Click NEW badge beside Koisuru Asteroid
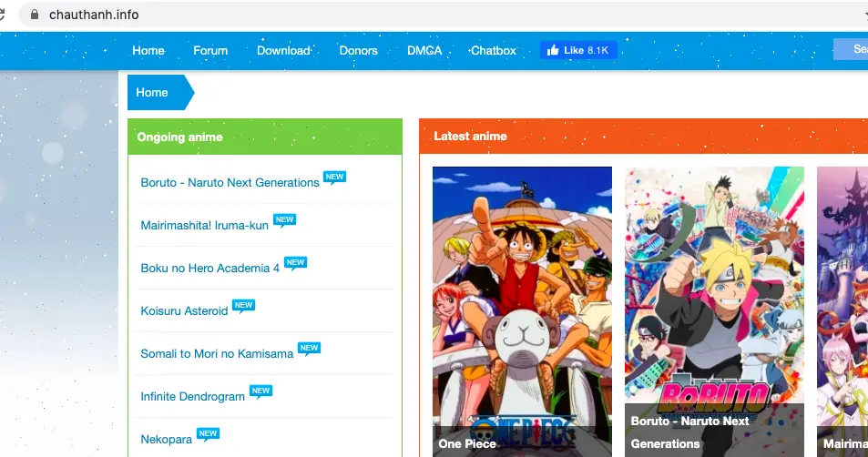The width and height of the screenshot is (868, 457). click(x=243, y=306)
